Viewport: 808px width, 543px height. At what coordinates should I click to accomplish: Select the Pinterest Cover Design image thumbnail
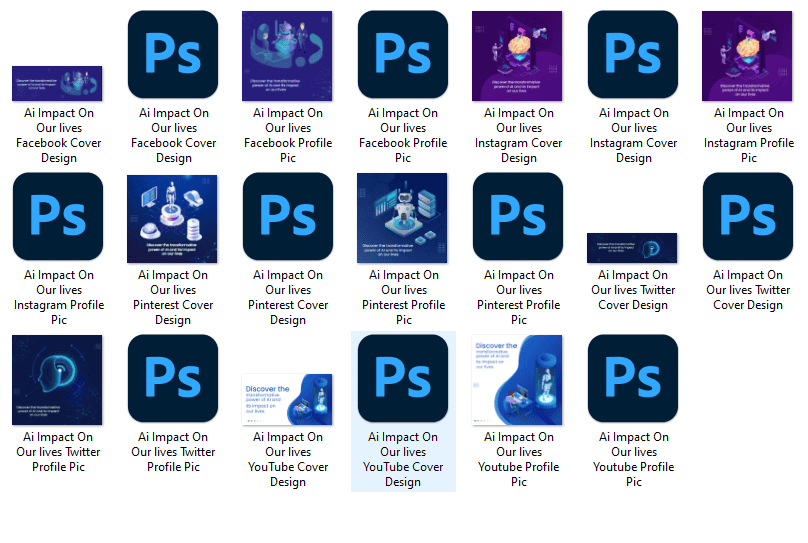(x=172, y=219)
